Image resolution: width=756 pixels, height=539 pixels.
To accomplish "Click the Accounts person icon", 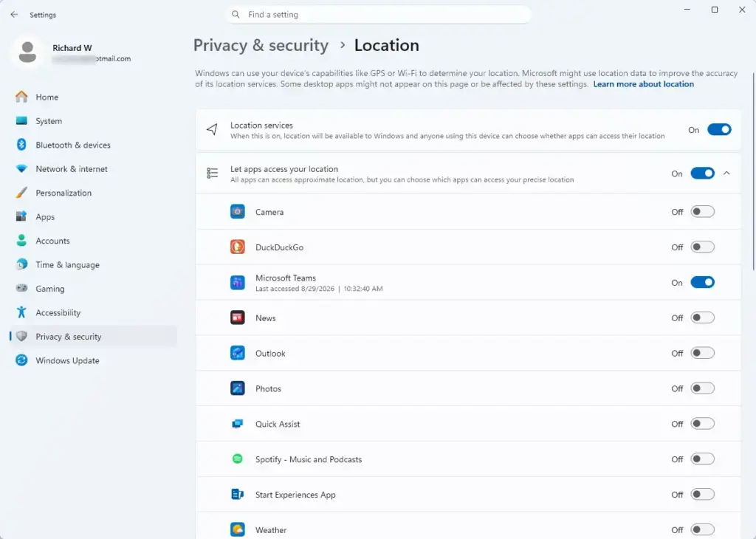I will pyautogui.click(x=21, y=241).
